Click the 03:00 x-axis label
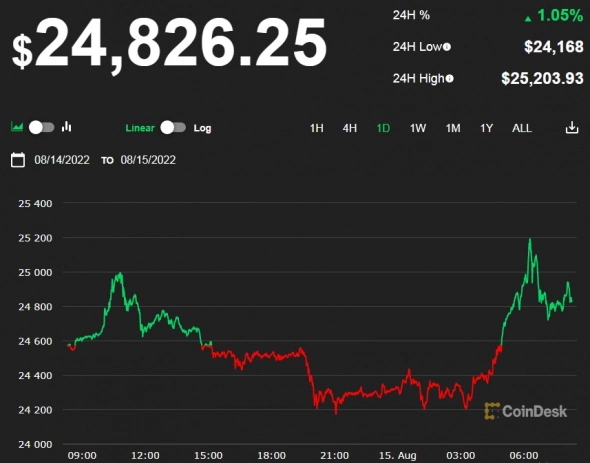590x463 pixels. (461, 456)
